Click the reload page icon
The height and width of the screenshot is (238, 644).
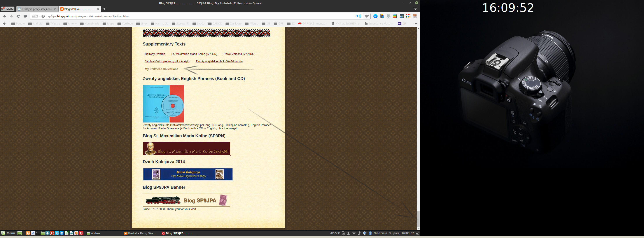pyautogui.click(x=18, y=16)
